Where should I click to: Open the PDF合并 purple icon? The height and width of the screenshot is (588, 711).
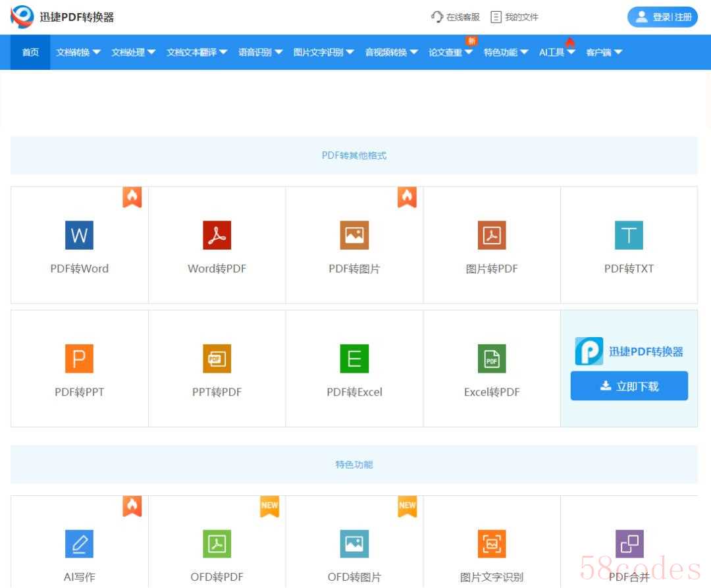point(629,543)
